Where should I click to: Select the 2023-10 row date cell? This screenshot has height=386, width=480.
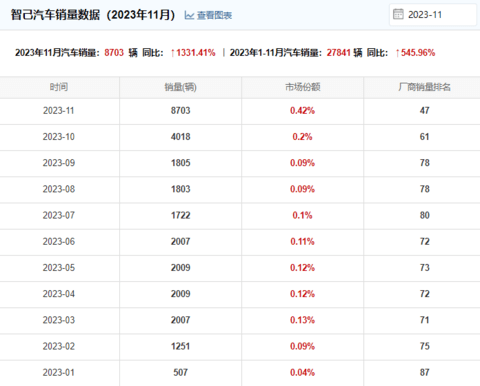point(59,137)
